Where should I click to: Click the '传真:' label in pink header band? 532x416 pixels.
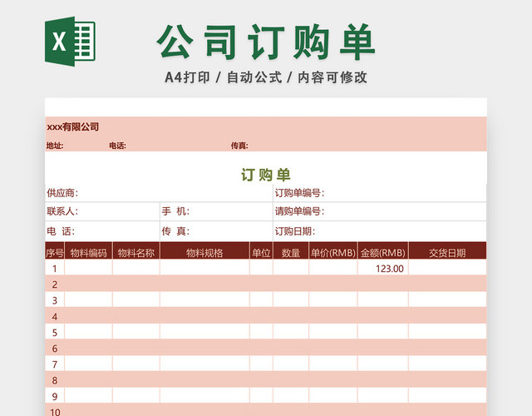click(239, 146)
